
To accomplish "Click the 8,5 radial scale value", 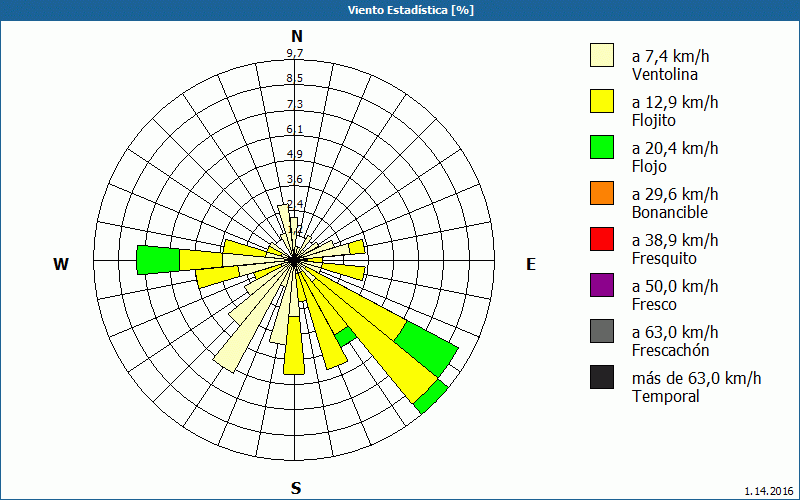I will click(x=295, y=78).
